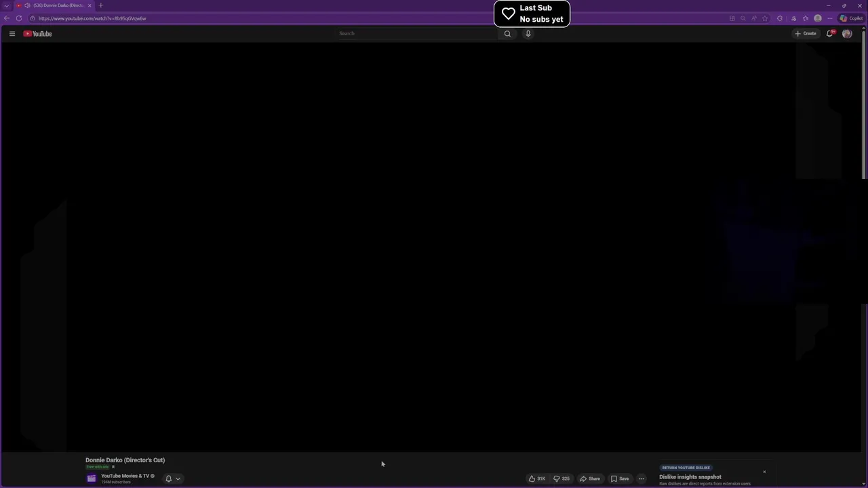This screenshot has width=868, height=488.
Task: Click the Last Sub overlay heart icon
Action: 509,14
